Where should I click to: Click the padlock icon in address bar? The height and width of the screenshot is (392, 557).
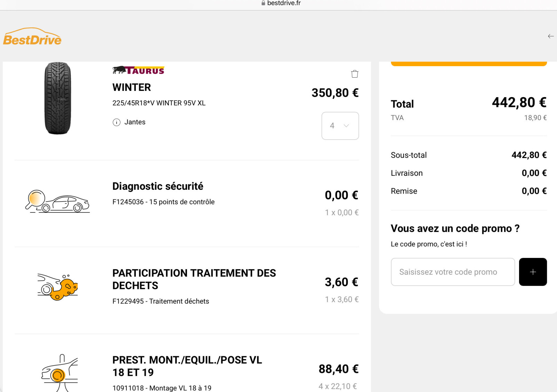pyautogui.click(x=263, y=3)
